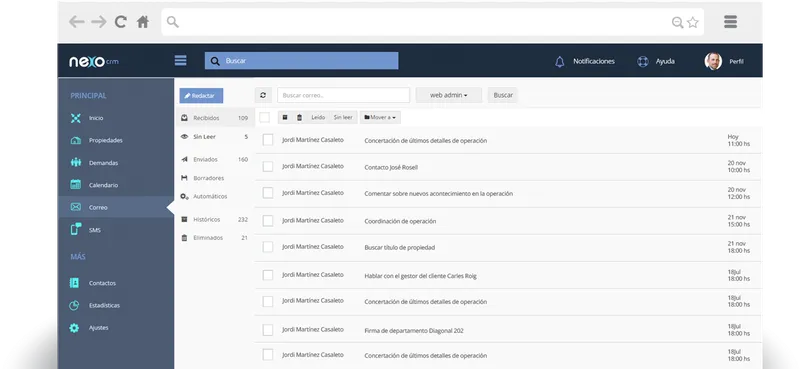The width and height of the screenshot is (800, 369).
Task: Click the nexo crm logo
Action: (x=94, y=62)
